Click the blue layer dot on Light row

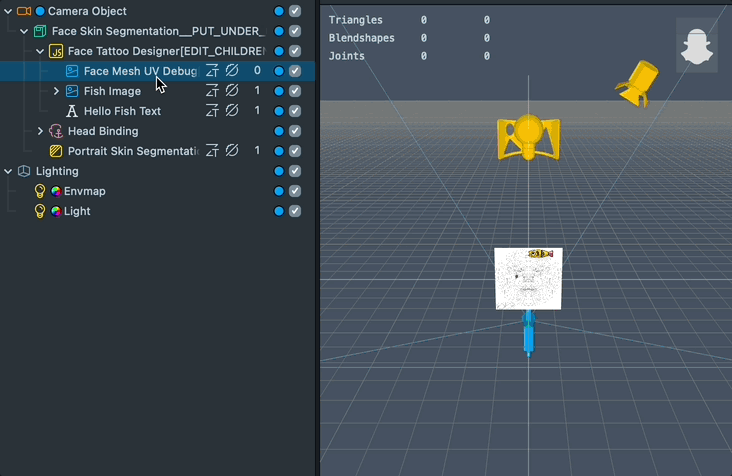pyautogui.click(x=279, y=211)
